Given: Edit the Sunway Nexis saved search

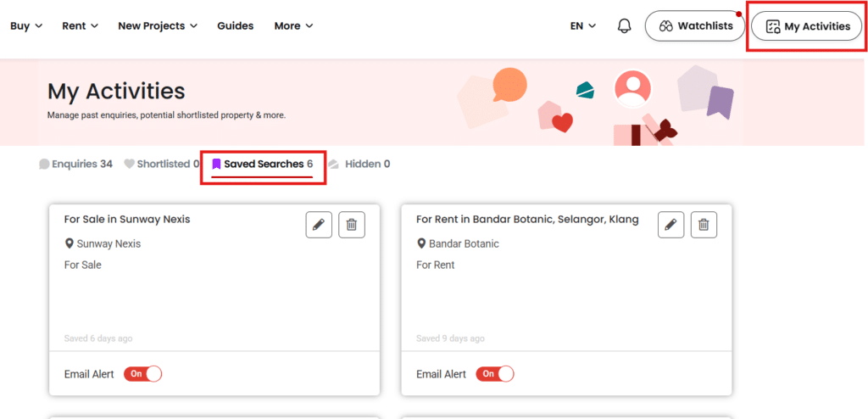Looking at the screenshot, I should pos(319,225).
